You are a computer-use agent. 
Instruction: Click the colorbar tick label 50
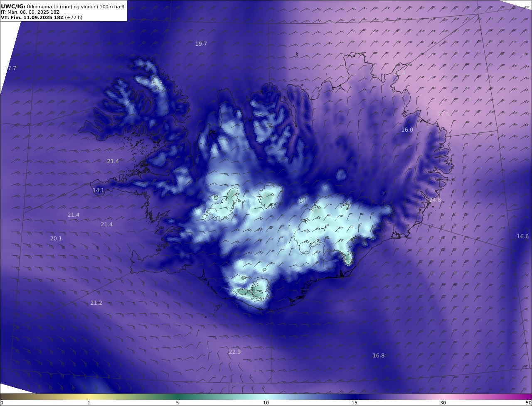pos(529,403)
